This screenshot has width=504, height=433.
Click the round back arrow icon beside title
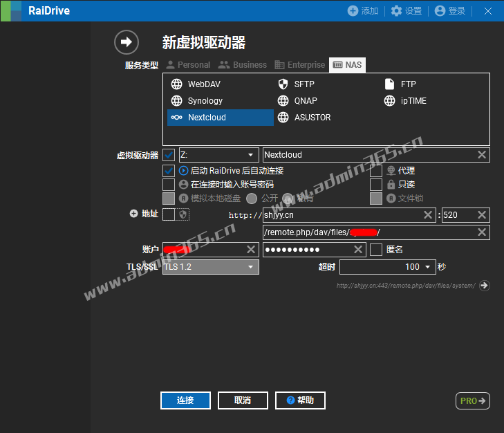[x=127, y=42]
